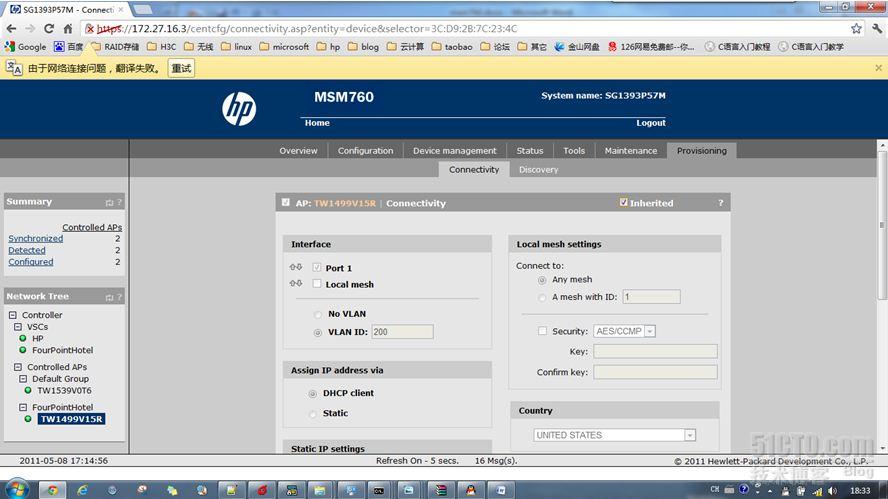Open help for the Summary panel

click(119, 202)
